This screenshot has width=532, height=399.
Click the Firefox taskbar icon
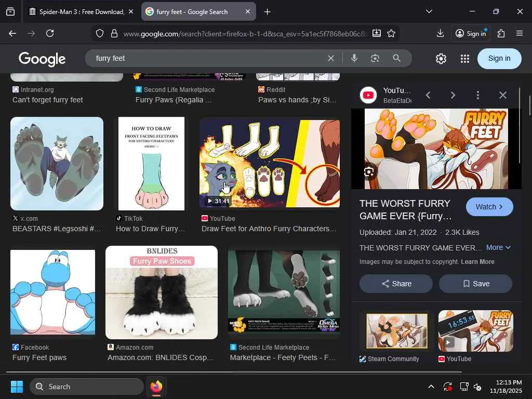156,387
